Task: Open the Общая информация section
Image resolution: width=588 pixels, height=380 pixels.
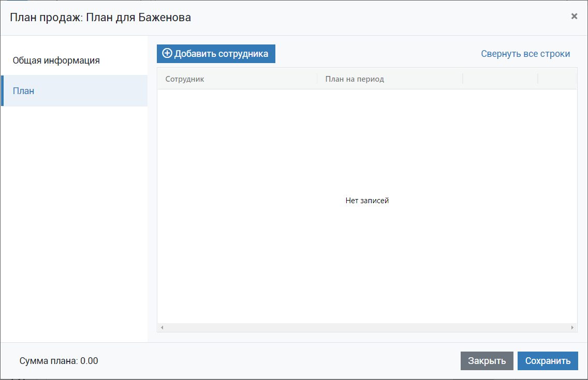Action: point(56,60)
